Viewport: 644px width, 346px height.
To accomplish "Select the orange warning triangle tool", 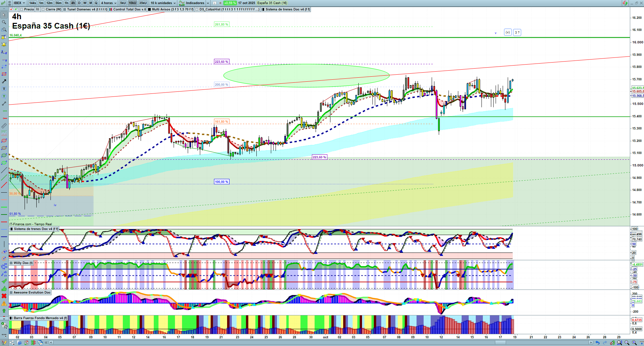I will pyautogui.click(x=4, y=304).
